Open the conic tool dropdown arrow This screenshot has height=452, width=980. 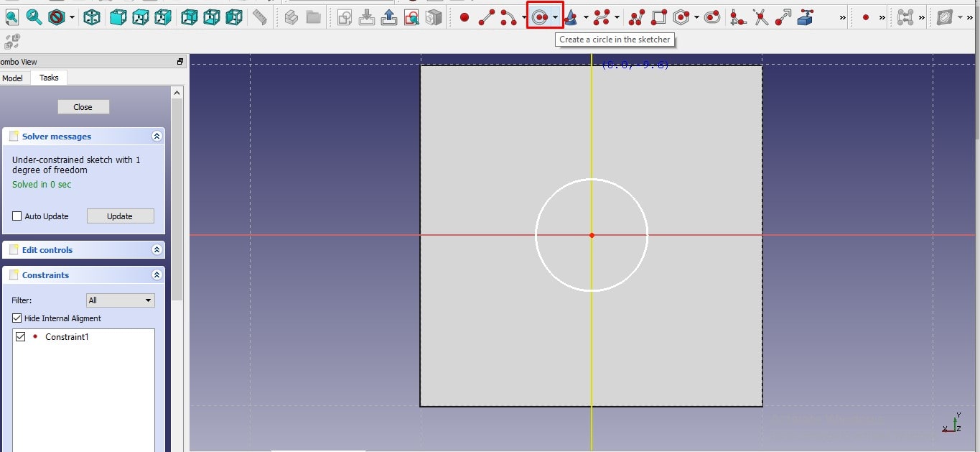586,17
